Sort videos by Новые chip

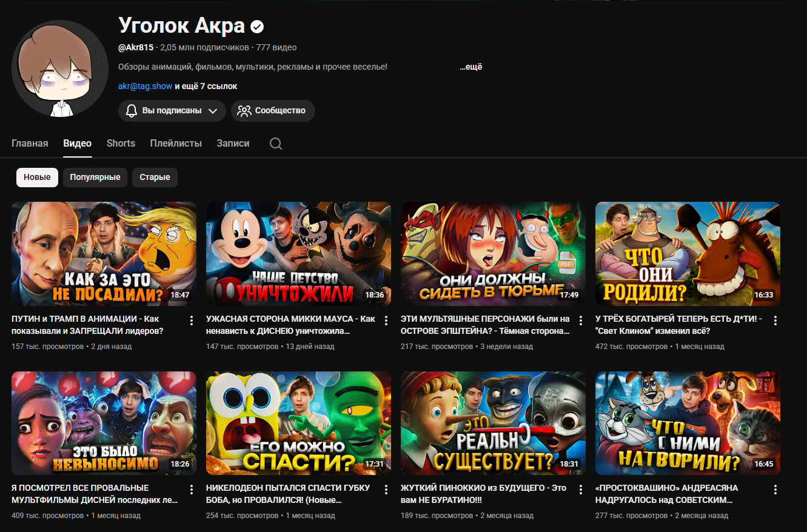(38, 178)
